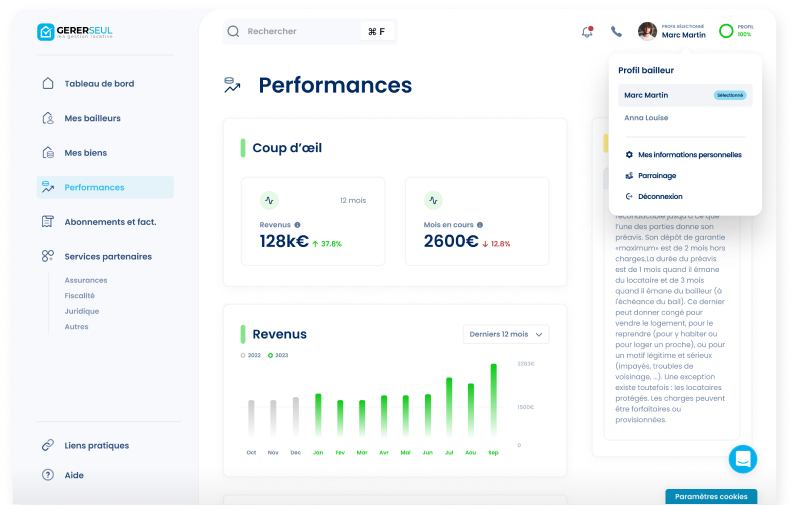Click the Liens pratiques link icon
The width and height of the screenshot is (794, 505).
(47, 445)
